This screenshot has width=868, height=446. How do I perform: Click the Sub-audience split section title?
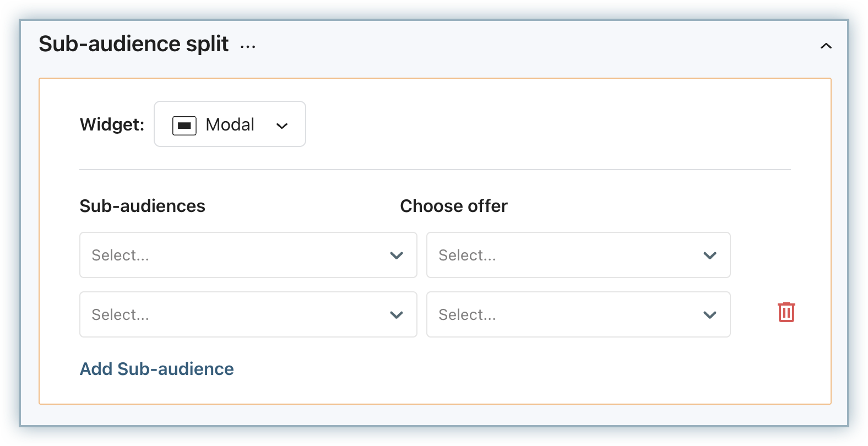click(134, 44)
